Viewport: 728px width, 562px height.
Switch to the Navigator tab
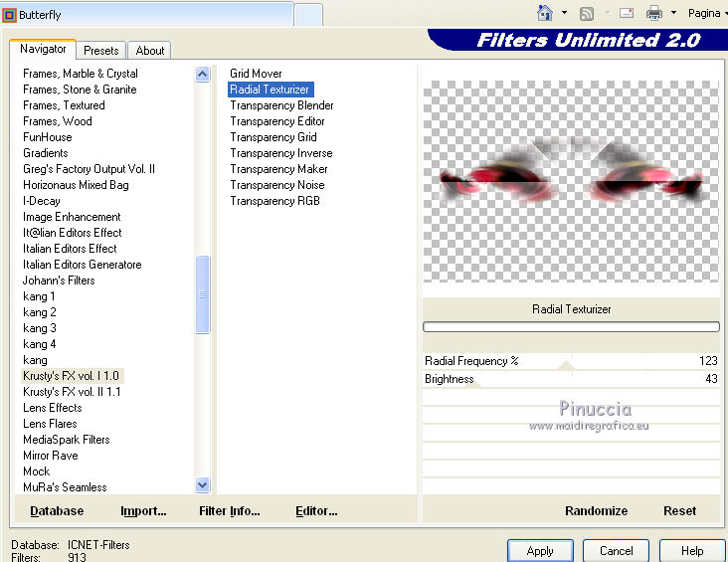(x=43, y=49)
